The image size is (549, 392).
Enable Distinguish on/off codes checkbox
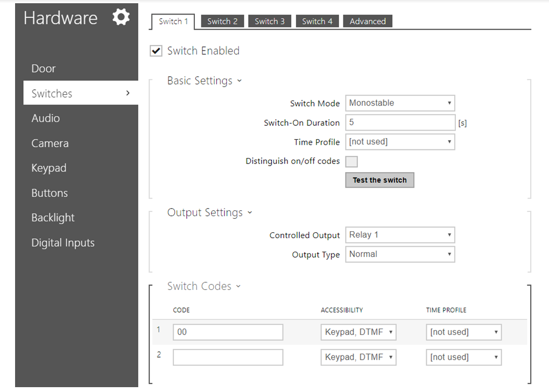pos(351,161)
